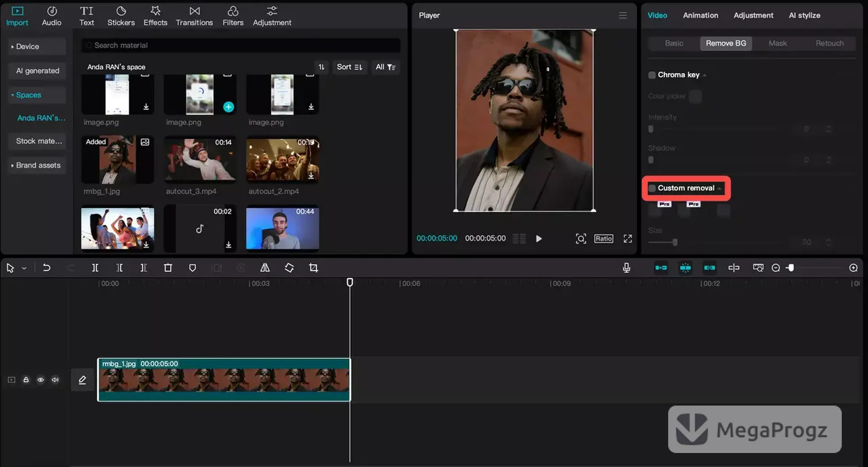Open the Transitions tab
The image size is (868, 467).
coord(194,16)
